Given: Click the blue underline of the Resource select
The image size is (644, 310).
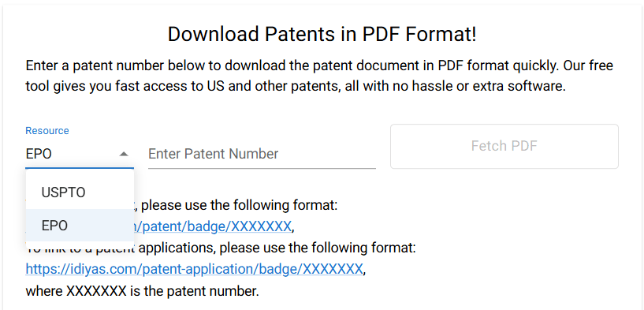Looking at the screenshot, I should (80, 168).
